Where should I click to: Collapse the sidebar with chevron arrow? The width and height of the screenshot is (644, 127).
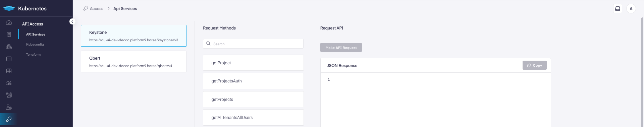point(72,21)
